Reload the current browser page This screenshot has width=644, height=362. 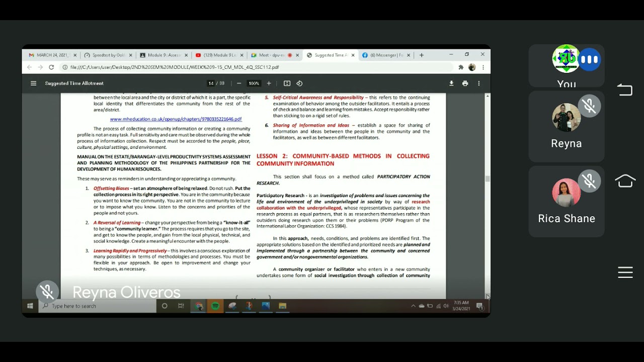[51, 67]
